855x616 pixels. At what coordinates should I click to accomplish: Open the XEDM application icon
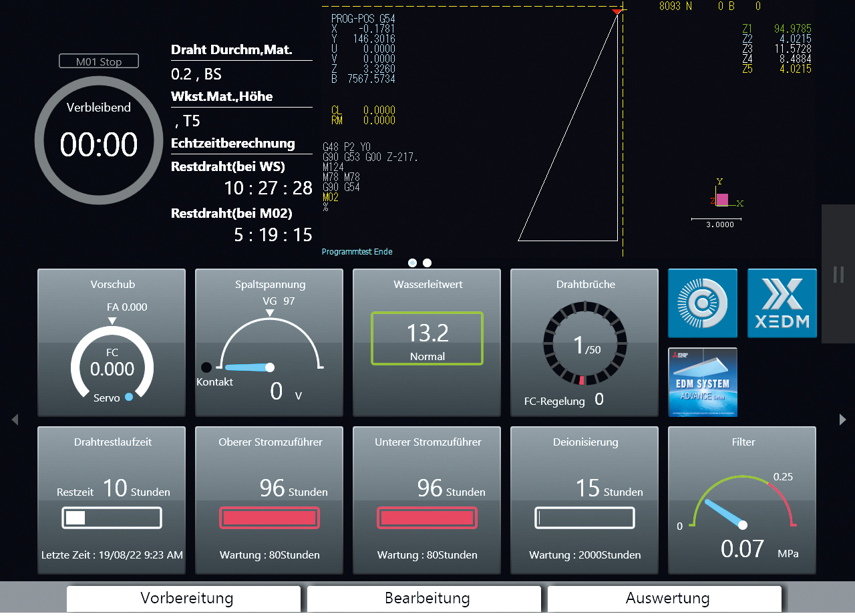[x=782, y=303]
